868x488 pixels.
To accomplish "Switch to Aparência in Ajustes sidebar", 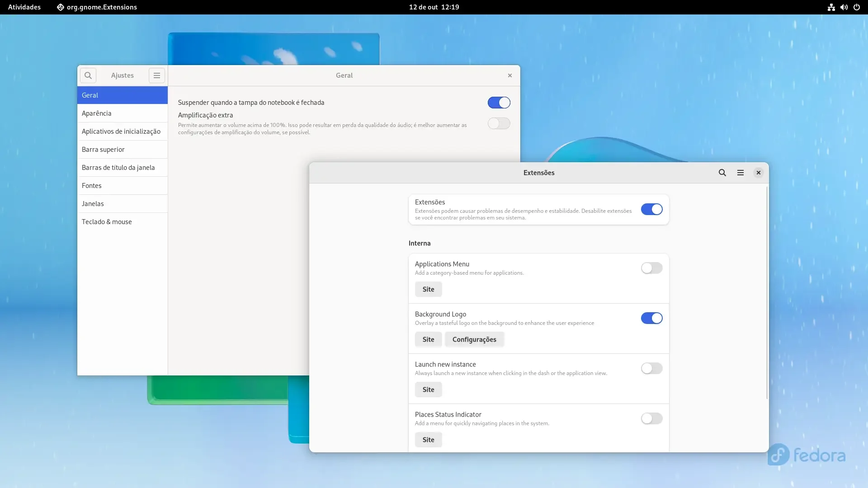I will (x=123, y=113).
